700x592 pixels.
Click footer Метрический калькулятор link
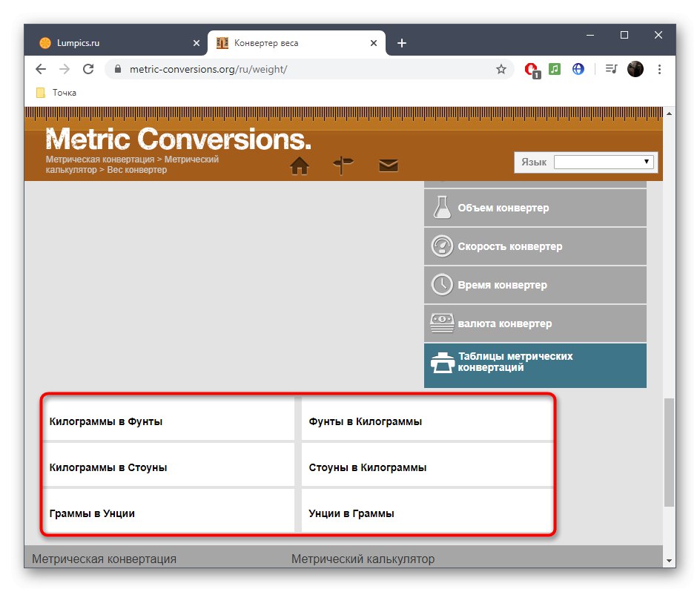tap(363, 559)
